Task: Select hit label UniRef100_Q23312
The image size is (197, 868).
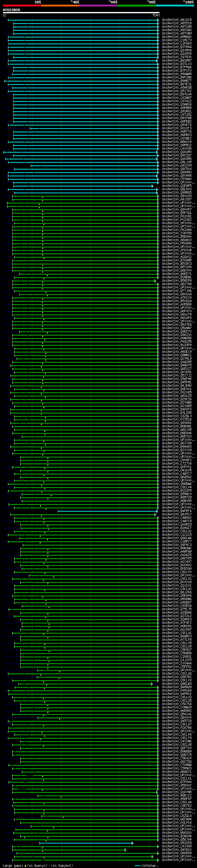Action: tap(177, 616)
